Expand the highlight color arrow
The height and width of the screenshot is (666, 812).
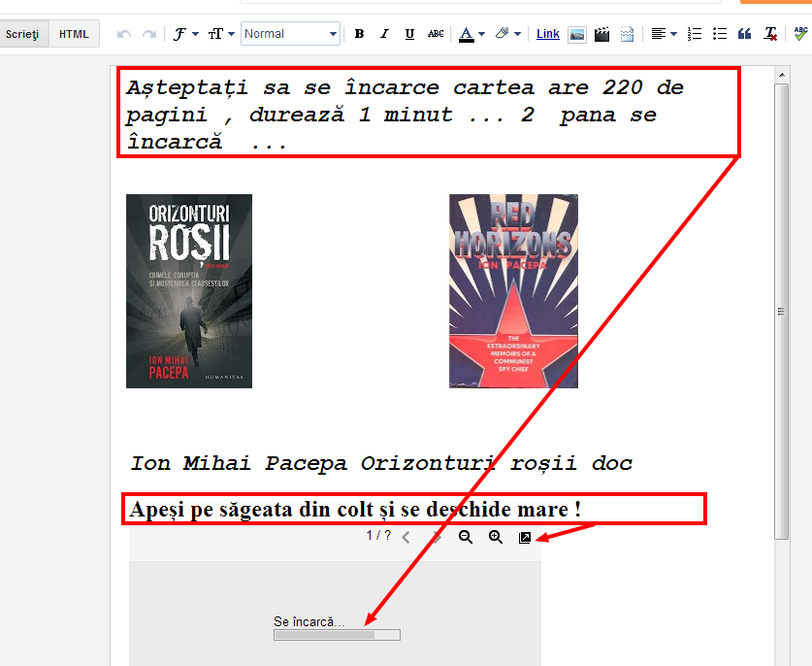(x=517, y=34)
